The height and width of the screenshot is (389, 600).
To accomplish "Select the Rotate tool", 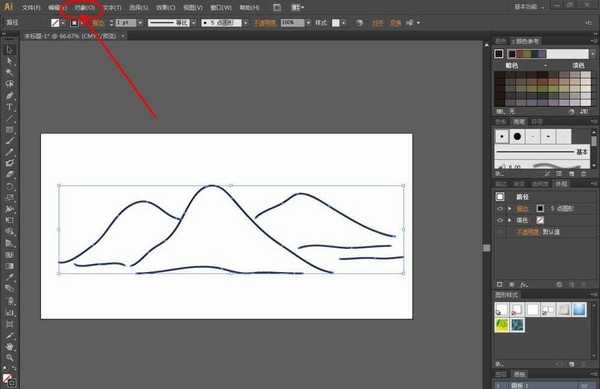I will point(10,187).
